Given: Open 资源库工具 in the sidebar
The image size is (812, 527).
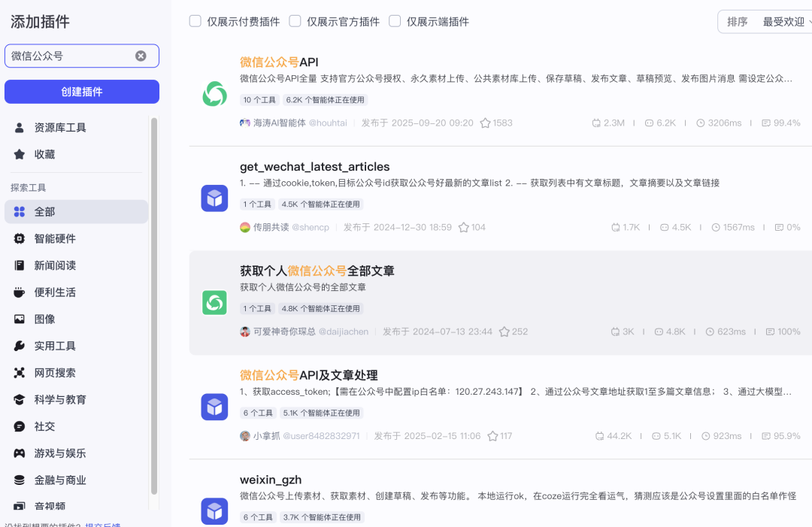Looking at the screenshot, I should click(77, 127).
